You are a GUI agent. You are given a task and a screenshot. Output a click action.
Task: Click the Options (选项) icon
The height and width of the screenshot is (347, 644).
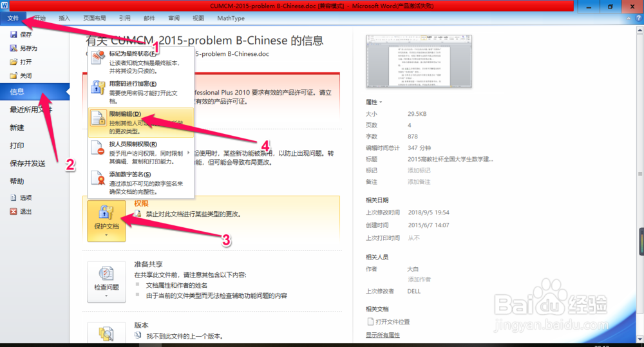14,198
